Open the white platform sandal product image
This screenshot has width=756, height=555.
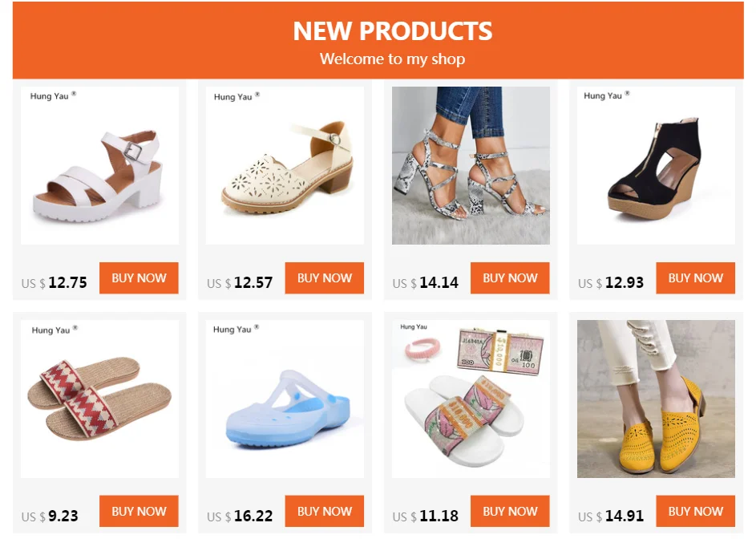pos(99,165)
